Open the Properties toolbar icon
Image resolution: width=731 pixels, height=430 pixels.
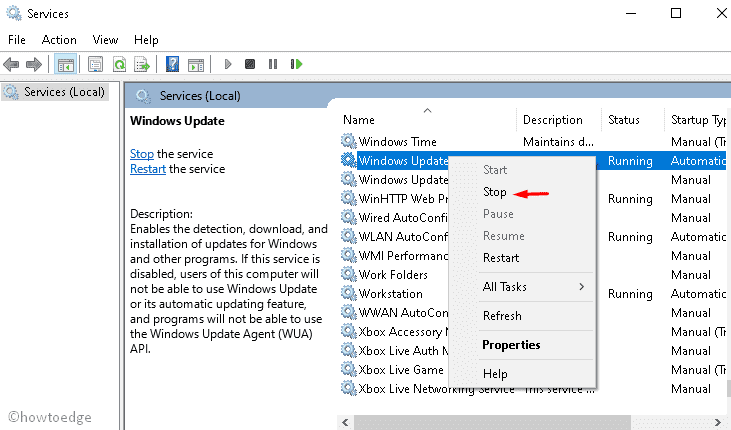point(95,64)
